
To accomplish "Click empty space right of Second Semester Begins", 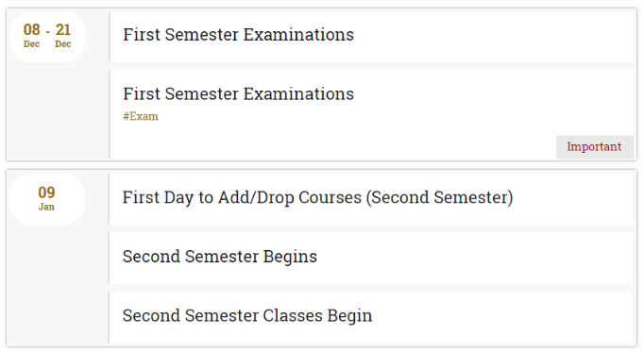I will click(472, 259).
